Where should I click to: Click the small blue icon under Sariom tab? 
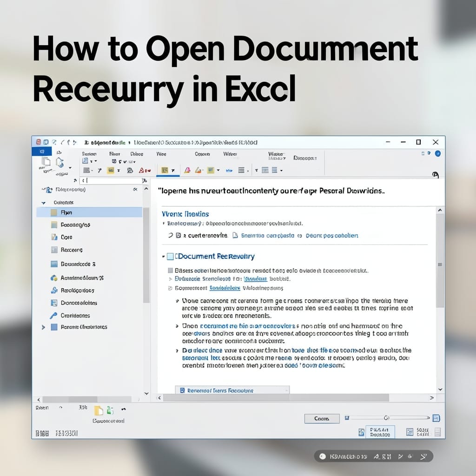click(x=86, y=161)
